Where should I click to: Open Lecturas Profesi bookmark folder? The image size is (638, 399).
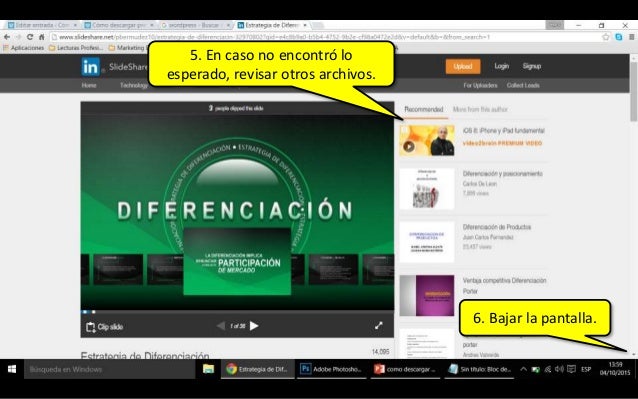(76, 48)
